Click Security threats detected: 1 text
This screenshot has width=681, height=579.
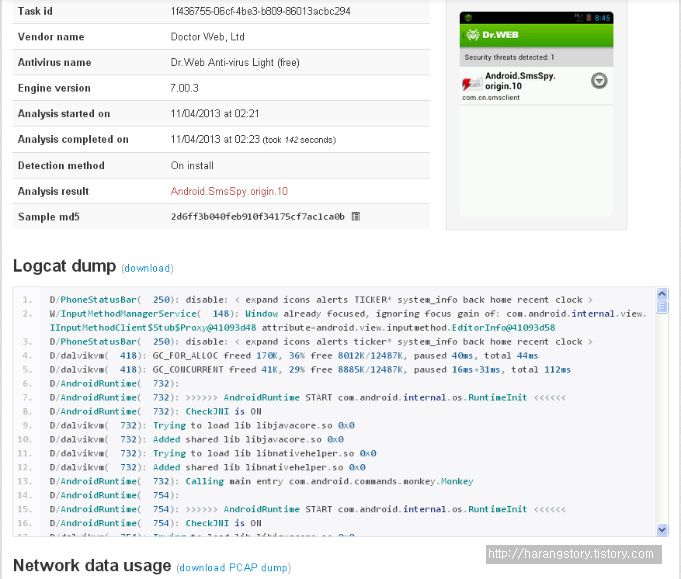(509, 57)
